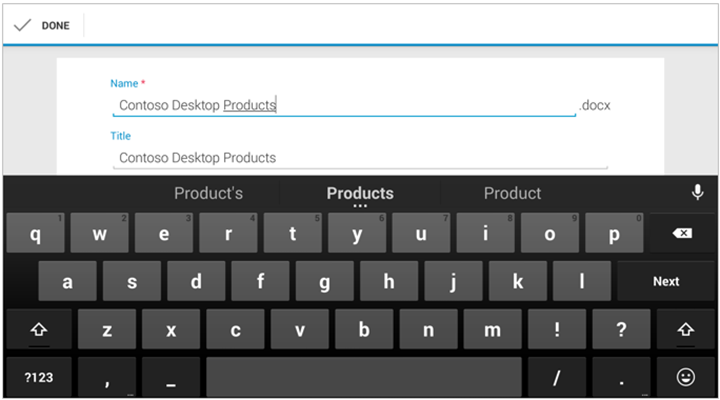The height and width of the screenshot is (400, 720).
Task: Toggle the left shift key
Action: 36,329
